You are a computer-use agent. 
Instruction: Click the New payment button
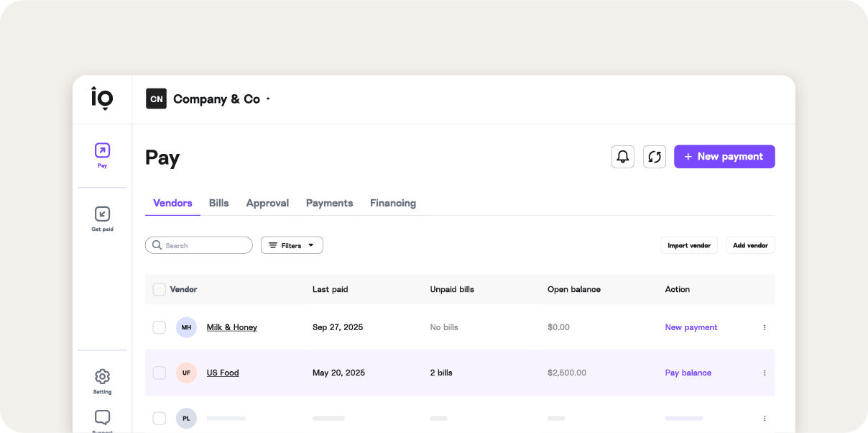click(724, 156)
